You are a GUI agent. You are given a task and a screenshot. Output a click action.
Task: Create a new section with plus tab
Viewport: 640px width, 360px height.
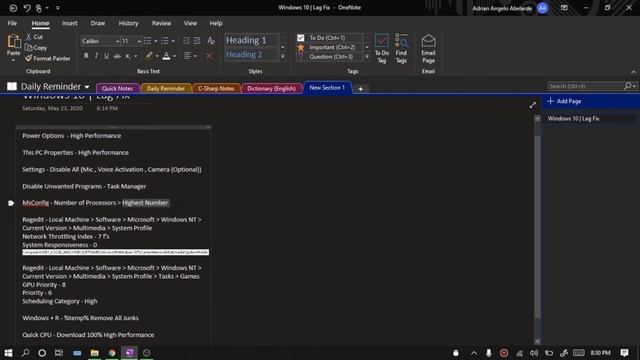(360, 89)
